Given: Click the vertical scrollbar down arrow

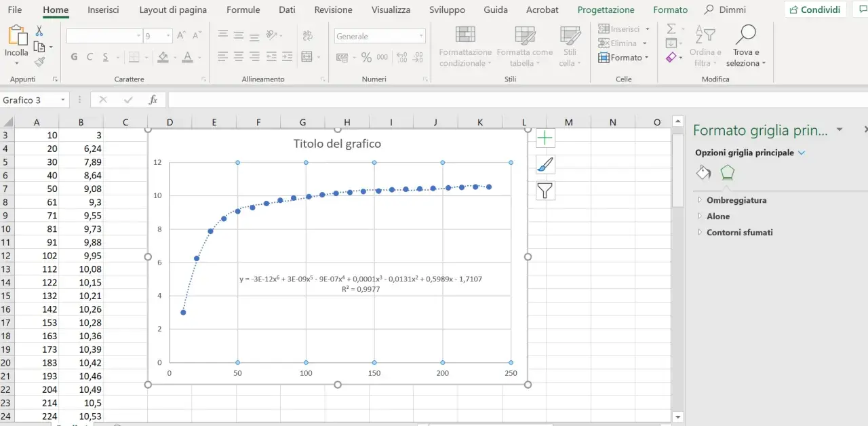Looking at the screenshot, I should click(x=677, y=416).
